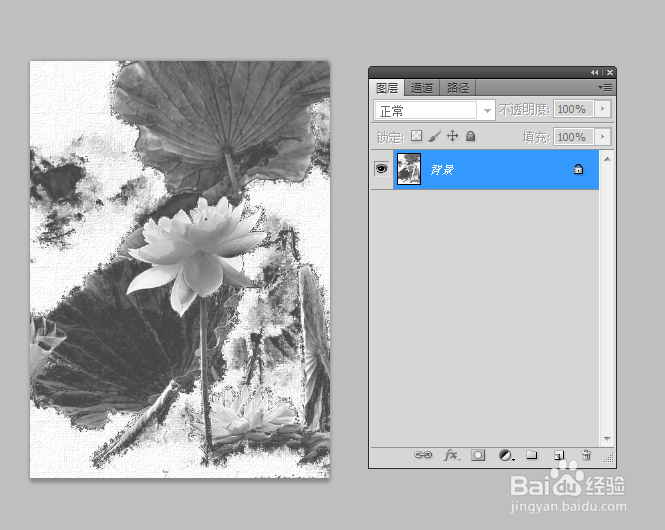Delete layer with trash icon
Viewport: 665px width, 530px height.
(586, 455)
